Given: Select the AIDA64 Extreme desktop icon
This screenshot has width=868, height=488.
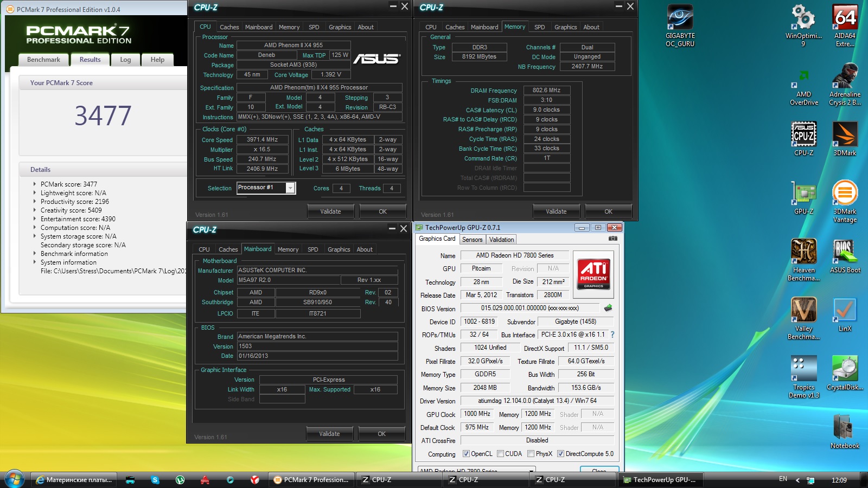Looking at the screenshot, I should (845, 26).
